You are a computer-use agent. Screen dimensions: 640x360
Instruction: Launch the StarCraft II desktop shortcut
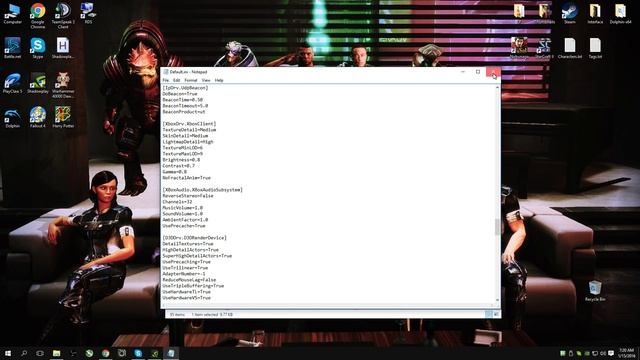(x=544, y=48)
